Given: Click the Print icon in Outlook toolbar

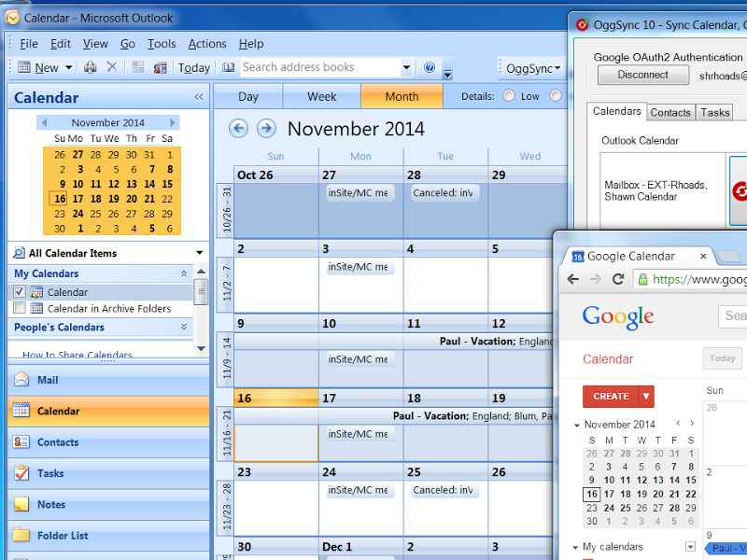Looking at the screenshot, I should coord(91,67).
